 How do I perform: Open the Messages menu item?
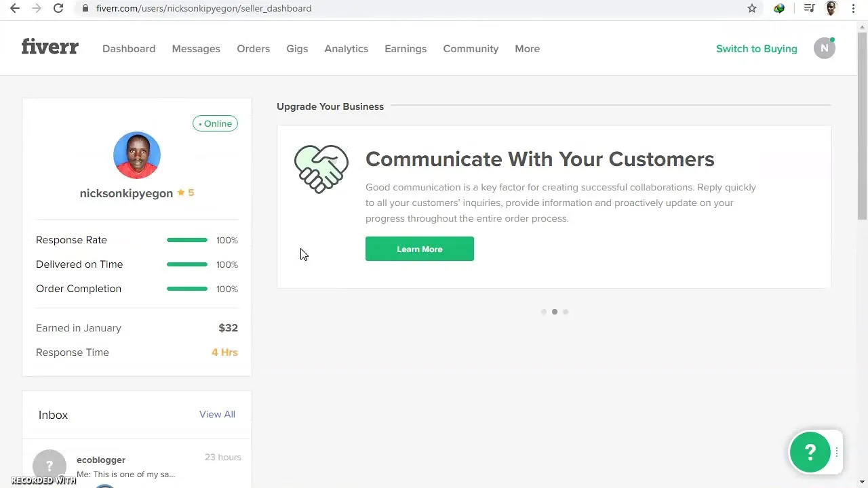(196, 49)
